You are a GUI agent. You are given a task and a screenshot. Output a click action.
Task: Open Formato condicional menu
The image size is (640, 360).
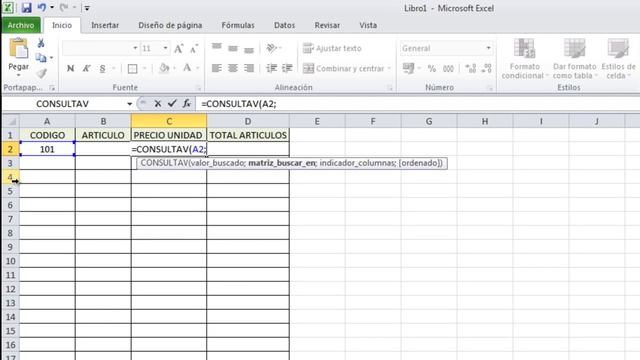pos(524,59)
